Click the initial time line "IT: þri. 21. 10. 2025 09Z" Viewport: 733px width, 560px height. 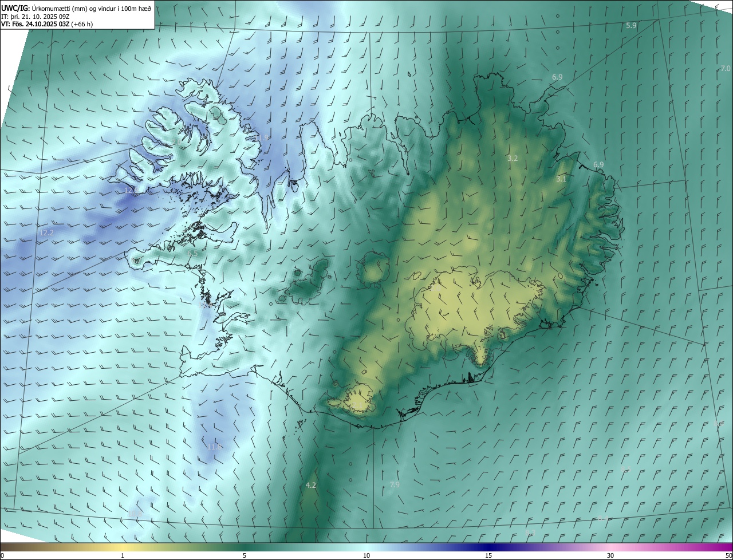pyautogui.click(x=36, y=17)
